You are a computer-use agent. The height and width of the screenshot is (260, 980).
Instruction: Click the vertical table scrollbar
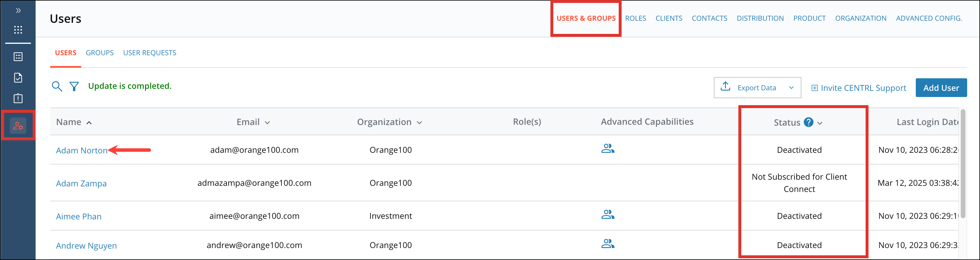[962, 164]
